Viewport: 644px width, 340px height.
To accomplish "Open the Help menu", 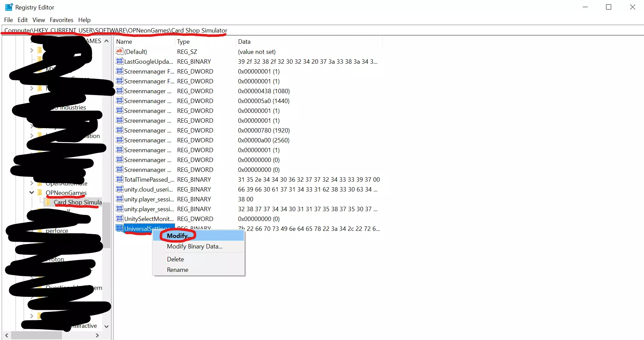I will (x=84, y=20).
